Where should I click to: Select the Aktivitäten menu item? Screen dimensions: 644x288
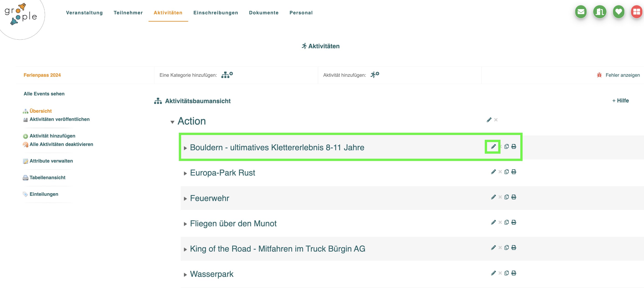[x=168, y=13]
